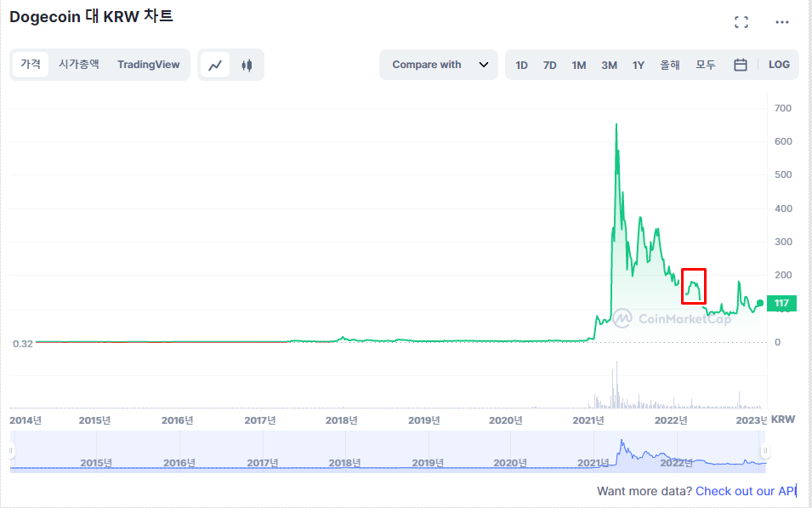Click the 2021년 axis label on main chart
The height and width of the screenshot is (508, 812).
pos(588,420)
